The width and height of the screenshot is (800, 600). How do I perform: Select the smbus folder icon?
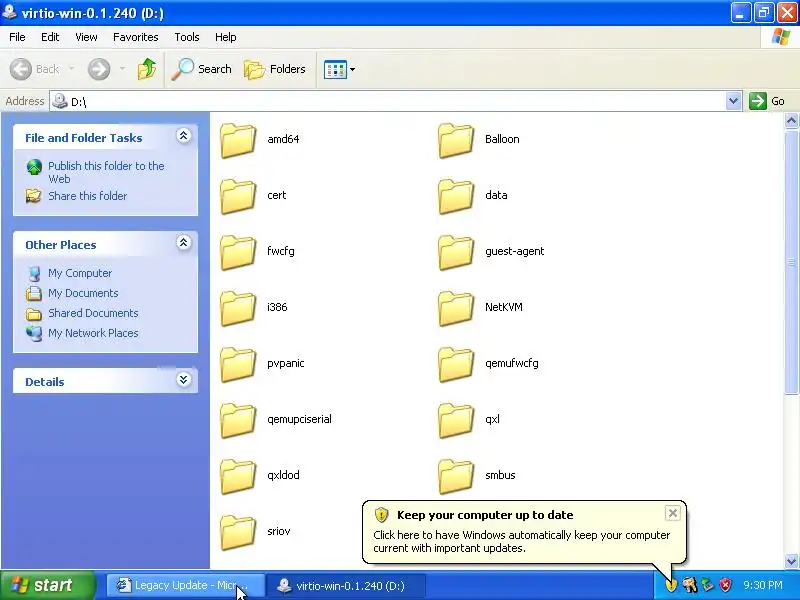[456, 477]
